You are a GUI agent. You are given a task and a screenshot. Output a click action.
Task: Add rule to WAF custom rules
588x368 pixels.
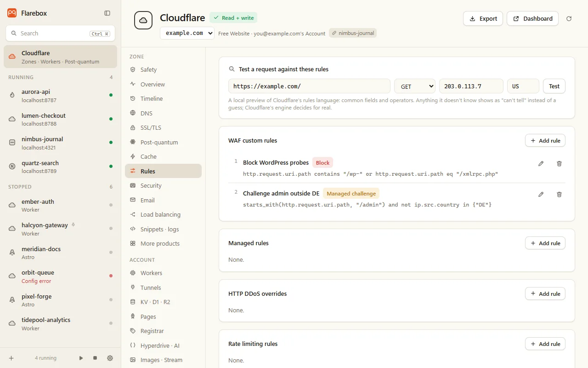[x=545, y=141]
